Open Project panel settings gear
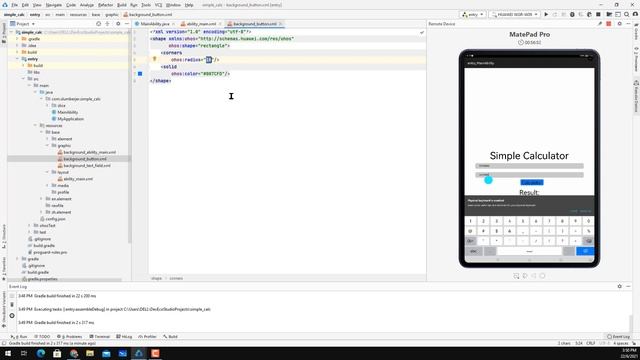This screenshot has height=360, width=640. tap(118, 24)
